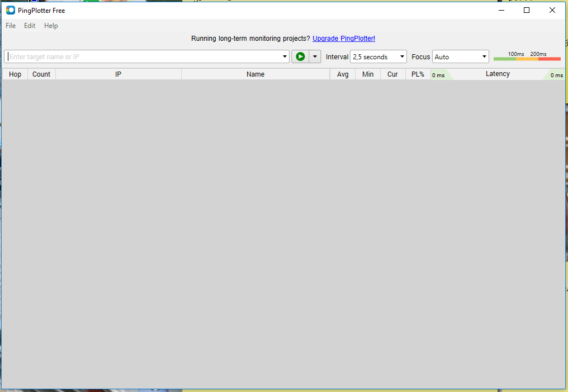Open the File menu
The width and height of the screenshot is (568, 392).
point(11,26)
